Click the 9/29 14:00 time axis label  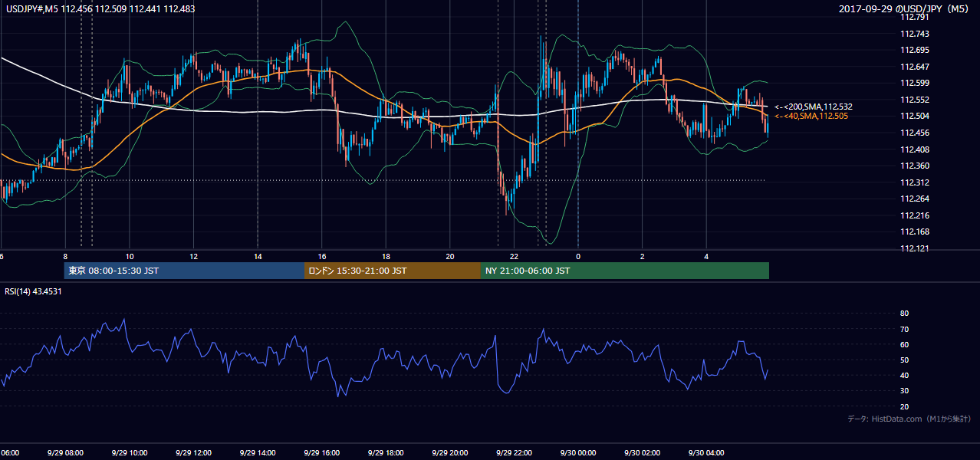(x=257, y=453)
